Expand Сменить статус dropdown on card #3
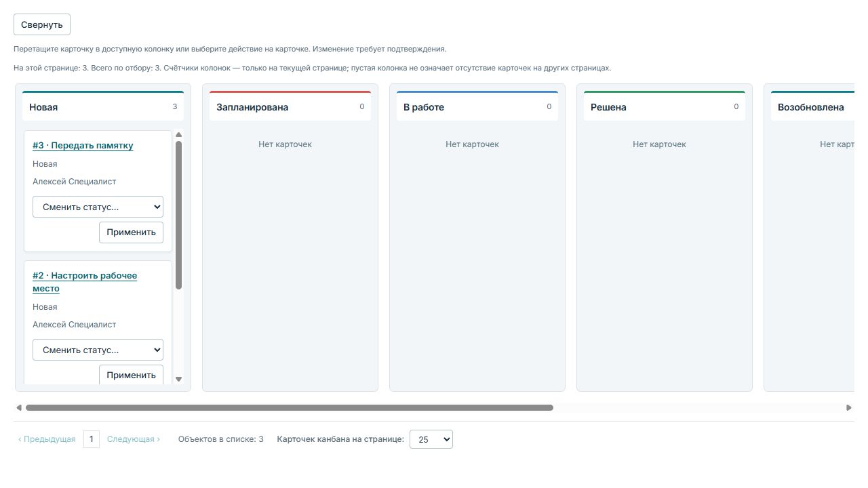This screenshot has width=868, height=488. [98, 207]
